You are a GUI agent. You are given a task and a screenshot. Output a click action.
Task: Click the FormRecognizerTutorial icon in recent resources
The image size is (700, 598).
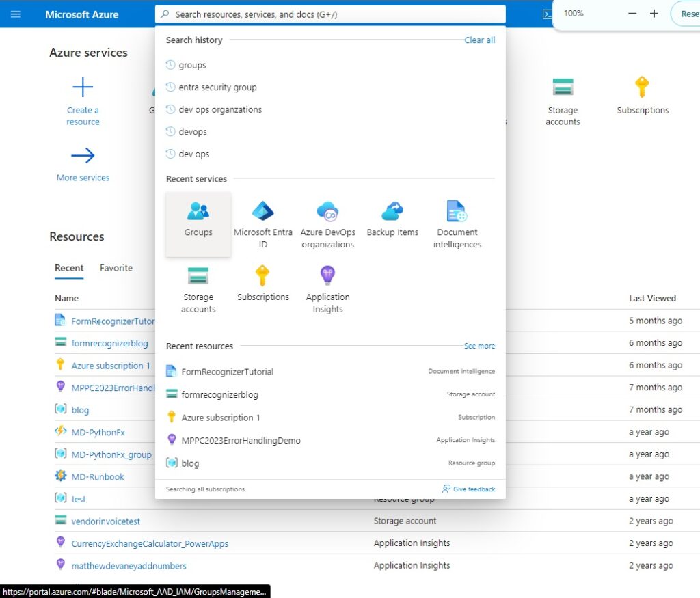pyautogui.click(x=172, y=371)
